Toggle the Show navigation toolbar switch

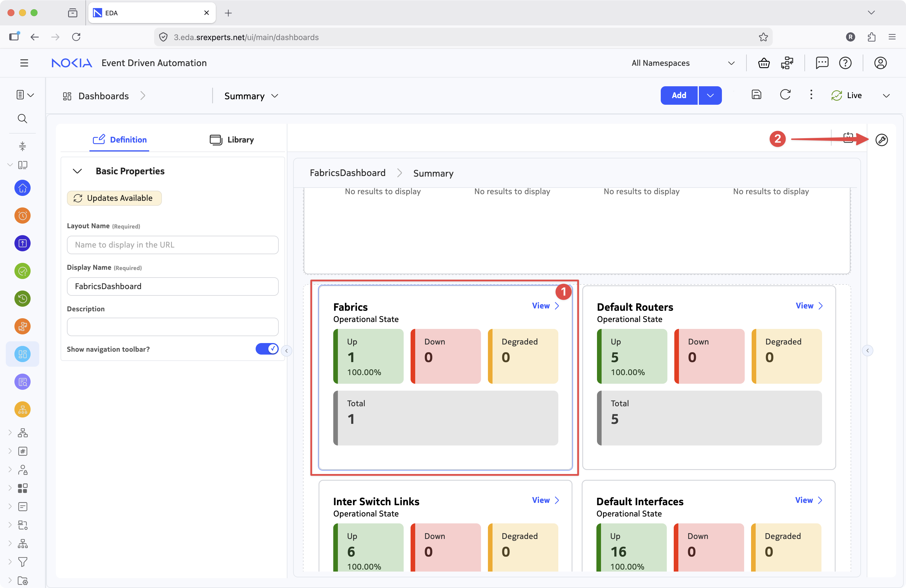coord(267,349)
